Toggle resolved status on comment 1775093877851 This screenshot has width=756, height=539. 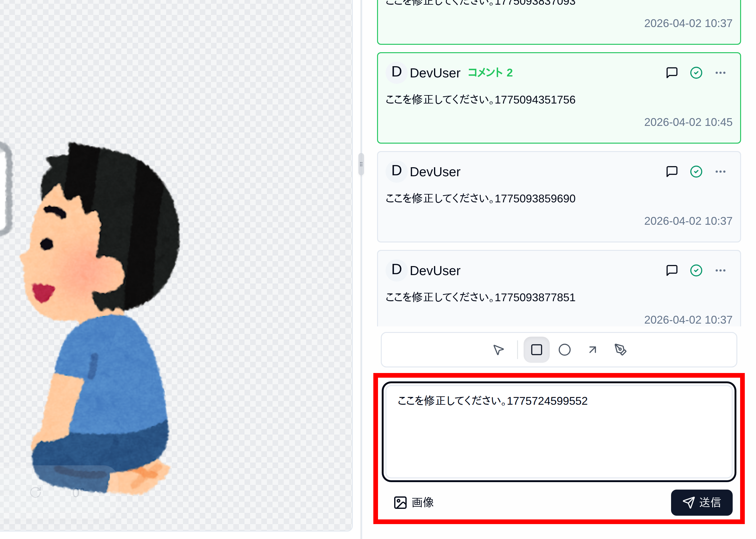[696, 270]
